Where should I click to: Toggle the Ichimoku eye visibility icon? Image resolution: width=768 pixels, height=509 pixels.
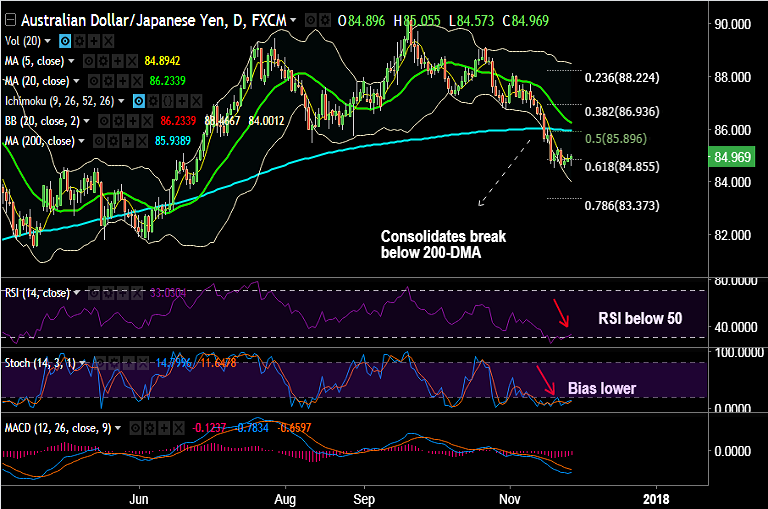pyautogui.click(x=139, y=101)
